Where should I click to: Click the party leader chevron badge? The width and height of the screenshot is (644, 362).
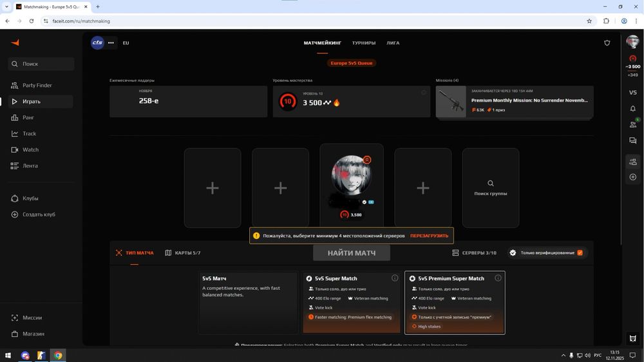point(367,160)
